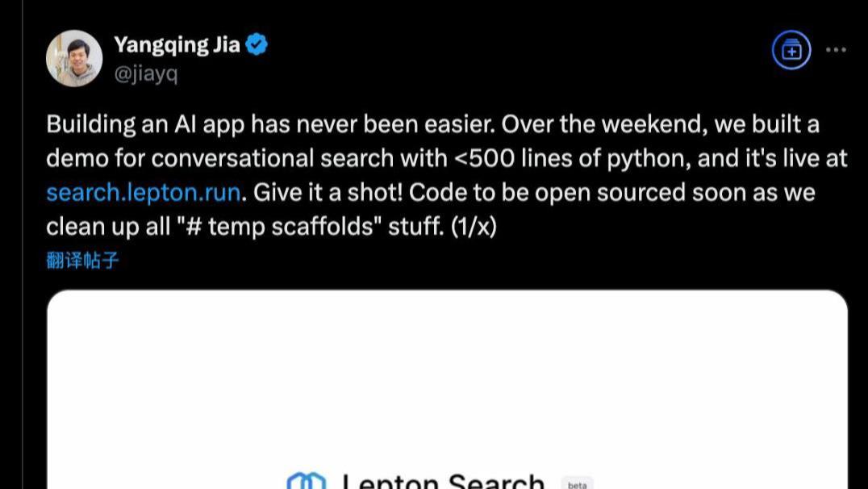
Task: Click the circled plus icon
Action: [791, 50]
